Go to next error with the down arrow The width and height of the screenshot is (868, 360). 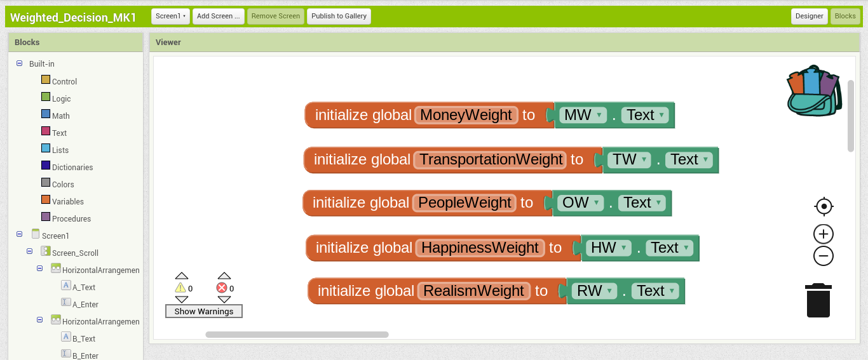coord(224,299)
